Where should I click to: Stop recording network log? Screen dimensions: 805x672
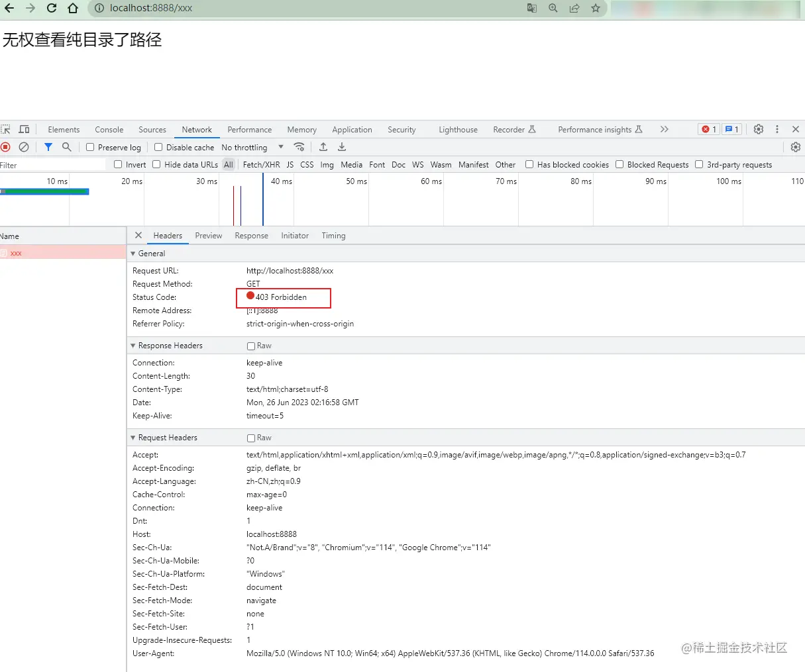coord(6,147)
